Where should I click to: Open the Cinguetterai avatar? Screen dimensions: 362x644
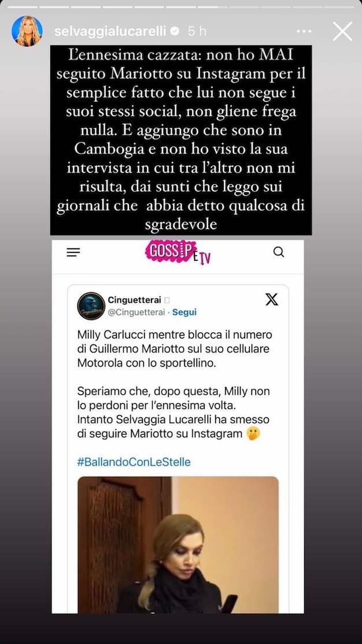pos(91,306)
